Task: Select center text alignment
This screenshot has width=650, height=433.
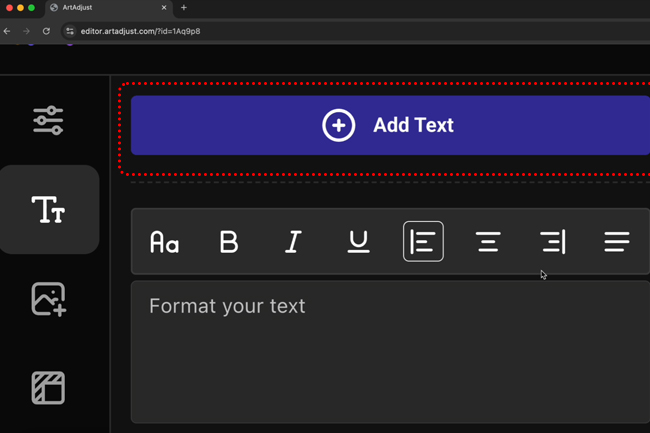Action: (488, 242)
